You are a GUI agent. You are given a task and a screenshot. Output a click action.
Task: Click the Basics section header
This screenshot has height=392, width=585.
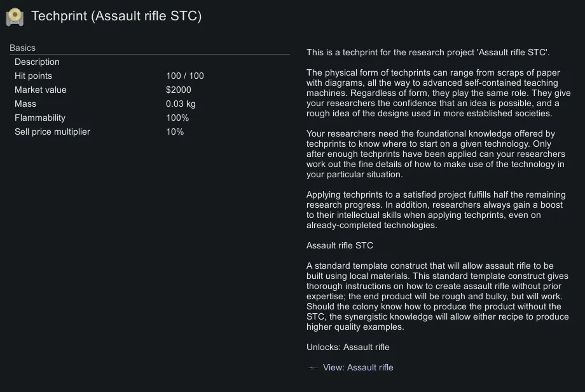[23, 48]
